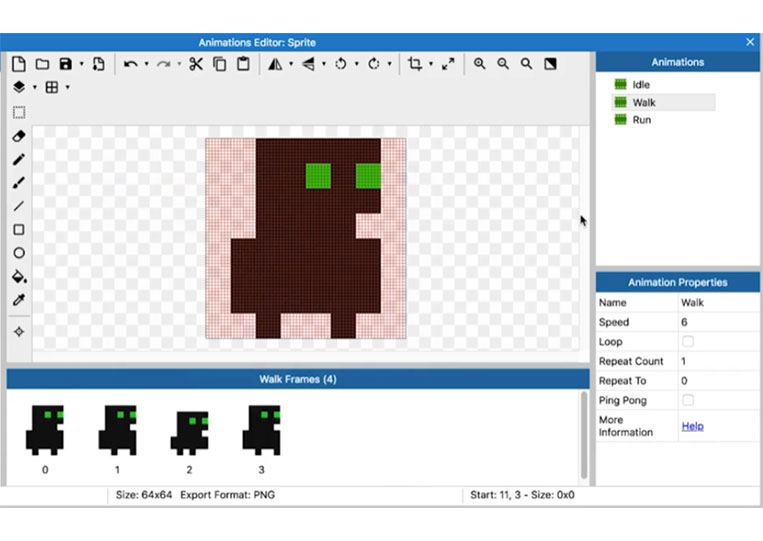Toggle the background contrast icon
This screenshot has width=763, height=541.
[550, 64]
